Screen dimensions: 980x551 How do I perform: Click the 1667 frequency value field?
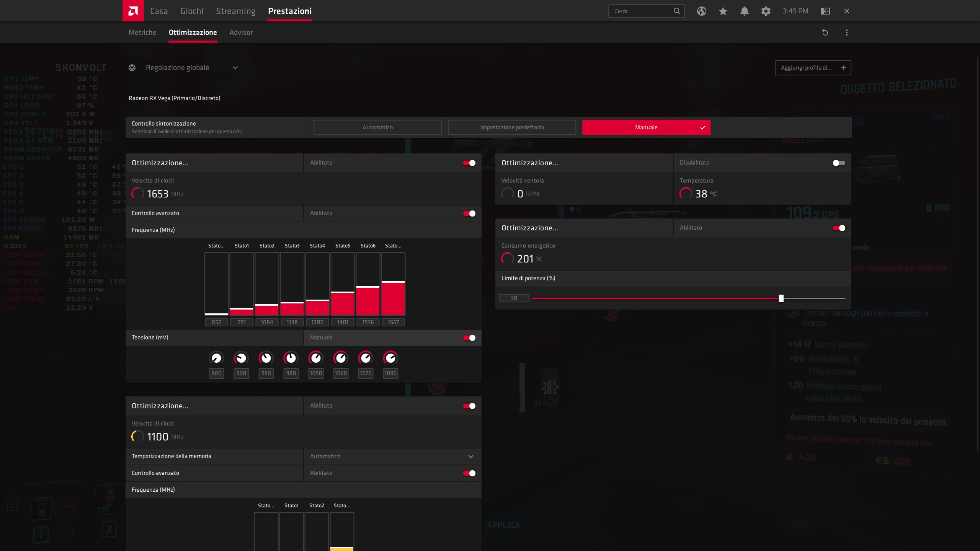pos(393,322)
